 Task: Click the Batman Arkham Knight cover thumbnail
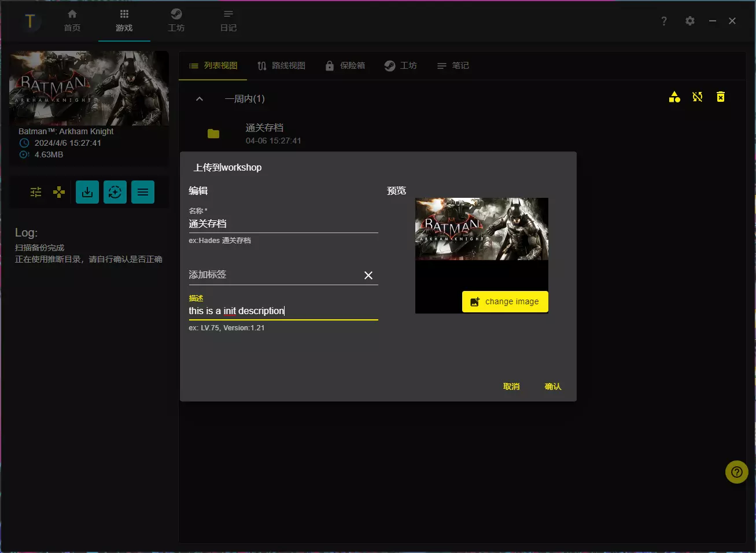click(x=90, y=88)
